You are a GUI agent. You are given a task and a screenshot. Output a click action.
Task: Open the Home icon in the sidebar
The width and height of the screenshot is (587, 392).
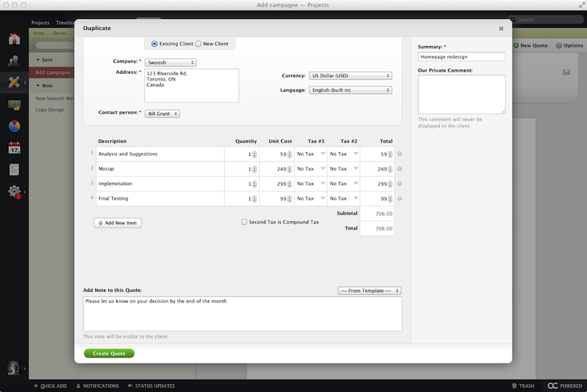click(x=14, y=39)
